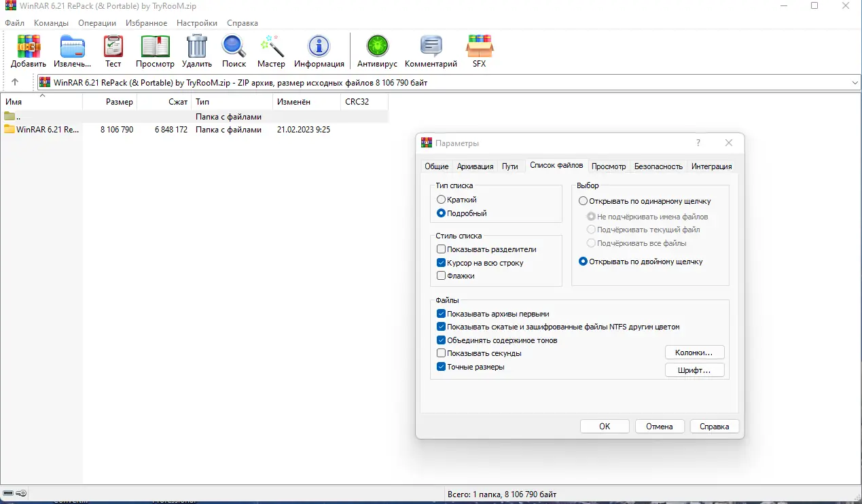Click the Извлечь toolbar icon
This screenshot has width=862, height=504.
(73, 51)
